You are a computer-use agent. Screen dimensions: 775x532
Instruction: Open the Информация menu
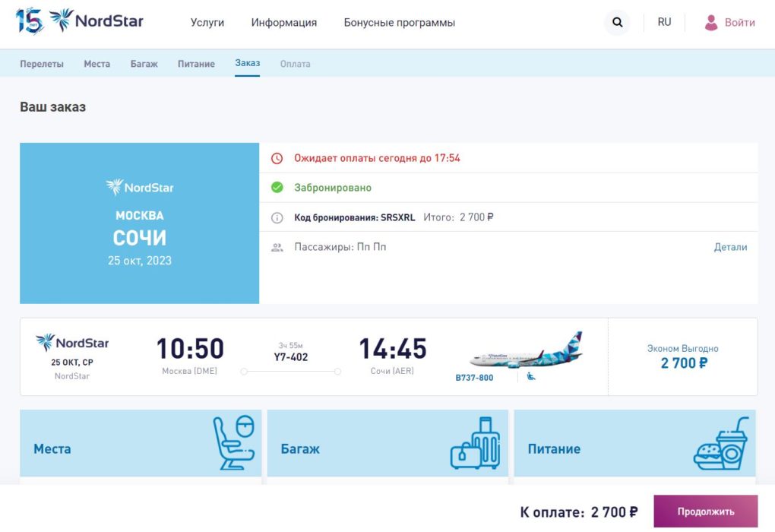click(284, 23)
